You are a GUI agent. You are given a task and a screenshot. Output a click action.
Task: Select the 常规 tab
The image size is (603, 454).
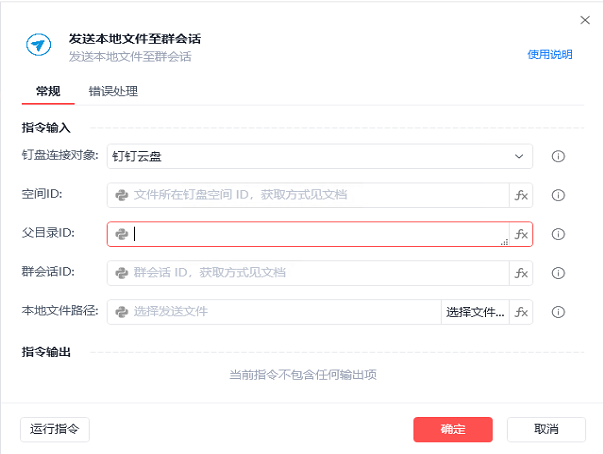(x=48, y=91)
